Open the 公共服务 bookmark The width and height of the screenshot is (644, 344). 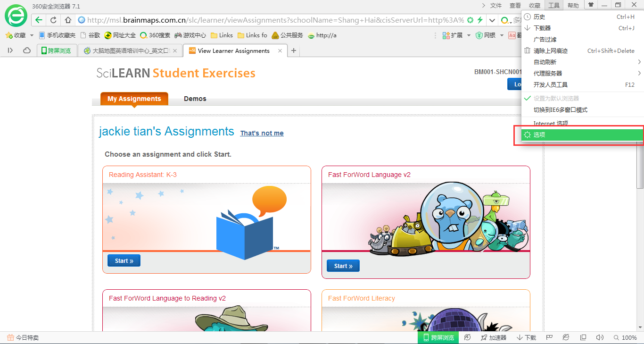(x=288, y=35)
